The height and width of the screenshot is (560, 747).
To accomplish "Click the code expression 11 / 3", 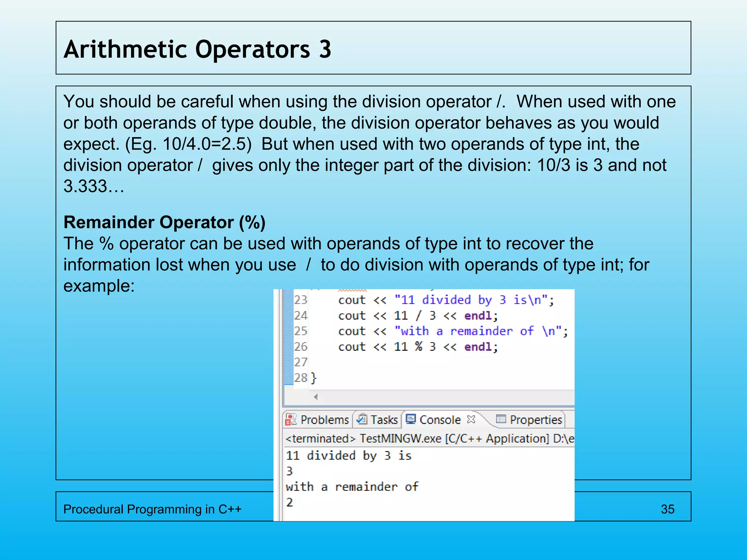I will pyautogui.click(x=415, y=315).
